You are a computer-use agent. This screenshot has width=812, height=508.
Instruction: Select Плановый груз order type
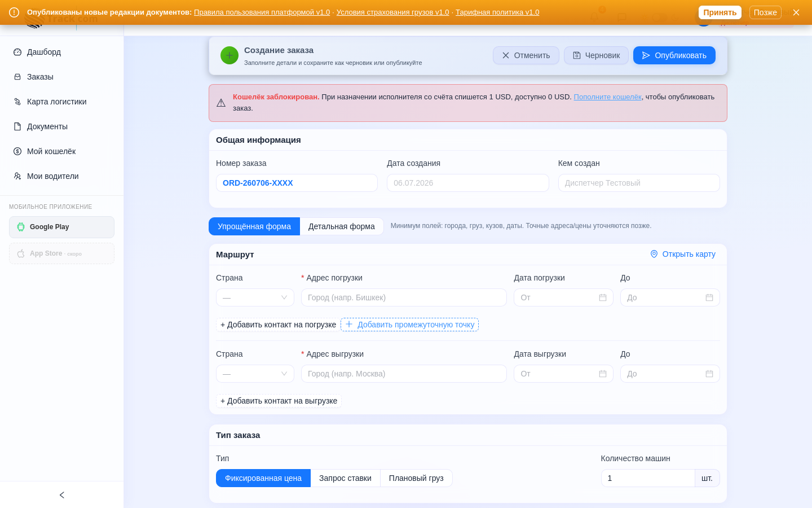pyautogui.click(x=416, y=478)
